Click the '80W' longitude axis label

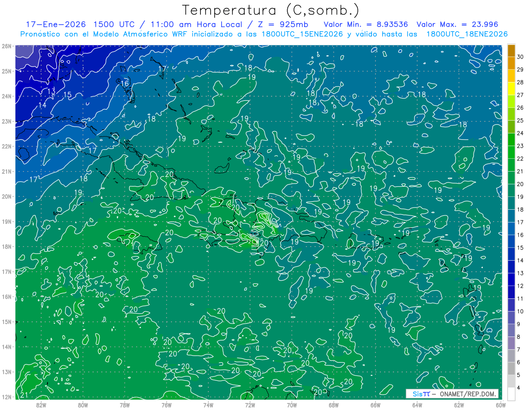pyautogui.click(x=83, y=405)
